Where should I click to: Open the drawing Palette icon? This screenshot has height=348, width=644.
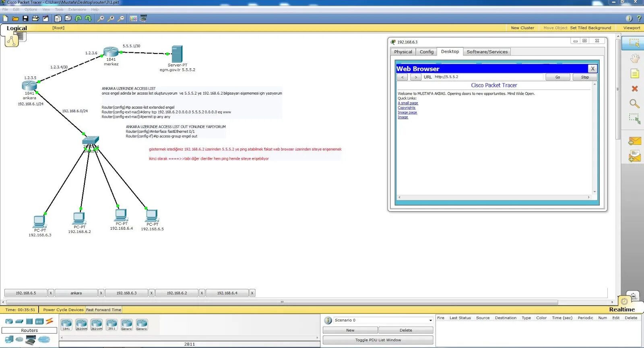point(133,19)
